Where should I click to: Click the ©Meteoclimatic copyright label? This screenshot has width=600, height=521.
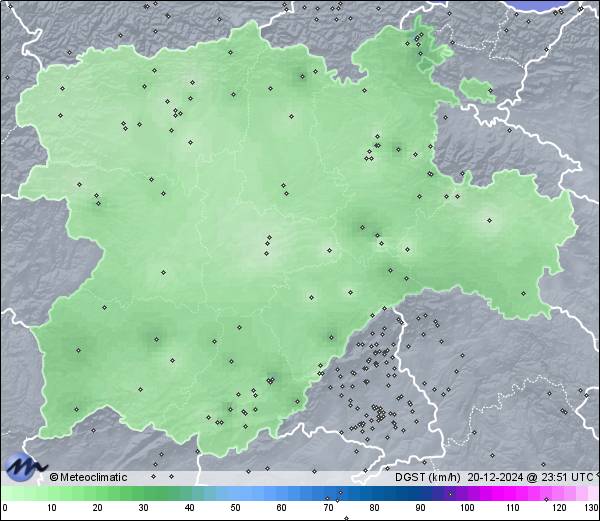pos(88,477)
